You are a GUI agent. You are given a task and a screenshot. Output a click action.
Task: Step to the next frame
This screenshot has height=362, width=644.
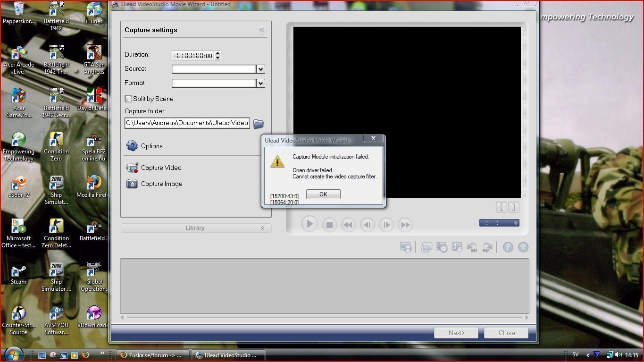[386, 225]
